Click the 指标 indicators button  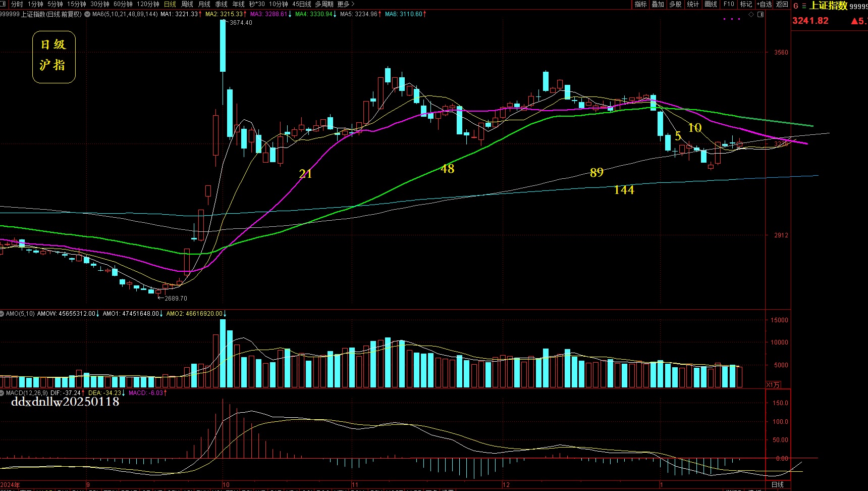[641, 4]
